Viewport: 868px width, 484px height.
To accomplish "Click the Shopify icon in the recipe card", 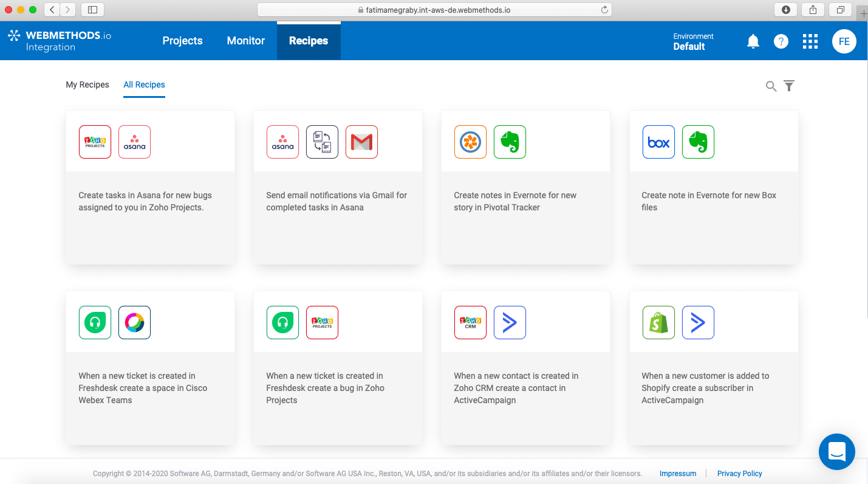I will pos(658,322).
